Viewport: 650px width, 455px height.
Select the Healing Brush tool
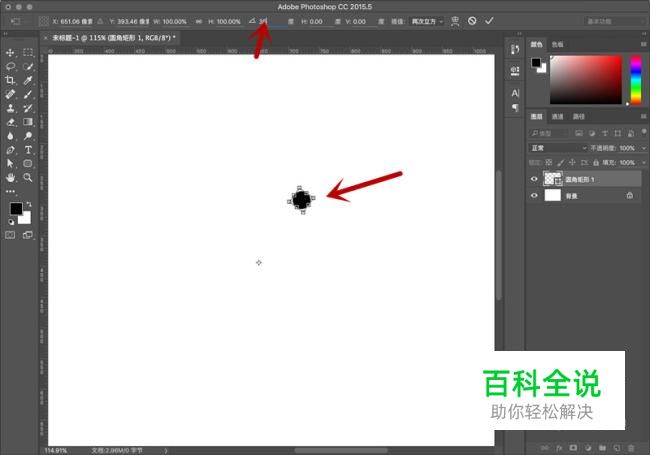(x=10, y=94)
